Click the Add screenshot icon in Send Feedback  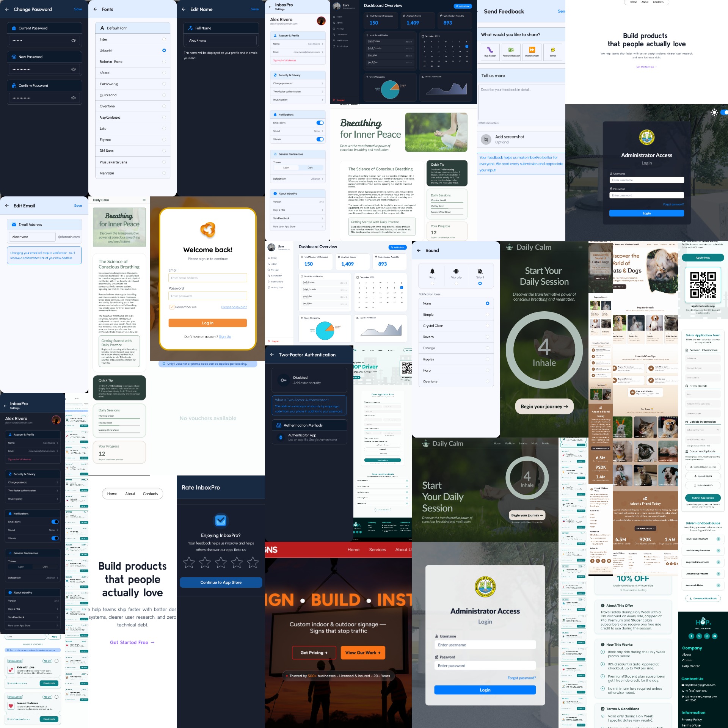[486, 139]
